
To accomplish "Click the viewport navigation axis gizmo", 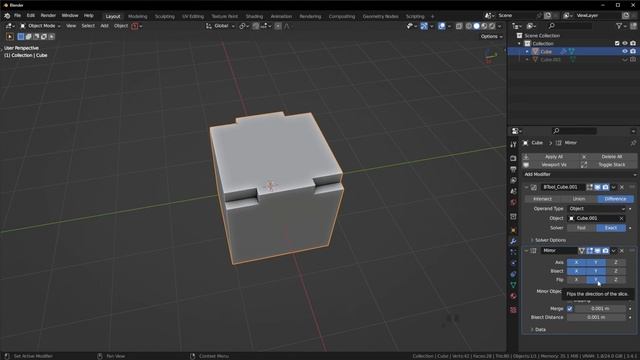I will (490, 56).
